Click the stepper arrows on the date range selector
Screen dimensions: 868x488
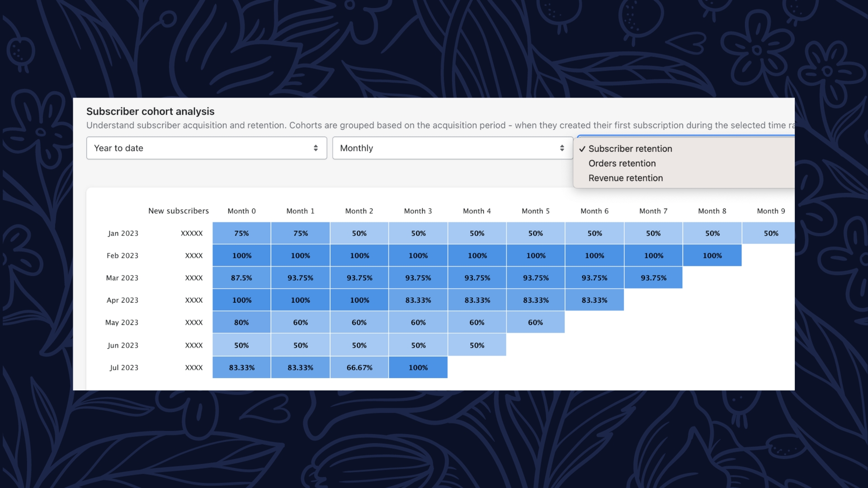[316, 148]
